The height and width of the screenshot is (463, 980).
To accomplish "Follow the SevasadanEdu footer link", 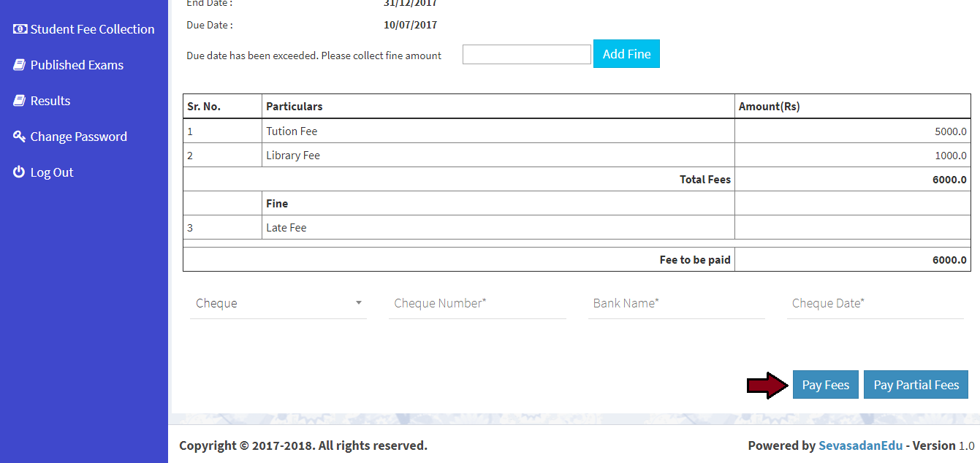I will [860, 445].
